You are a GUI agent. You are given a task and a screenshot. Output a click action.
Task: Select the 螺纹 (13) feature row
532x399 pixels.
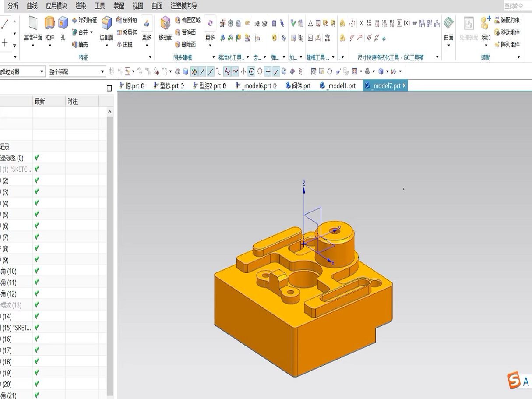tap(53, 305)
